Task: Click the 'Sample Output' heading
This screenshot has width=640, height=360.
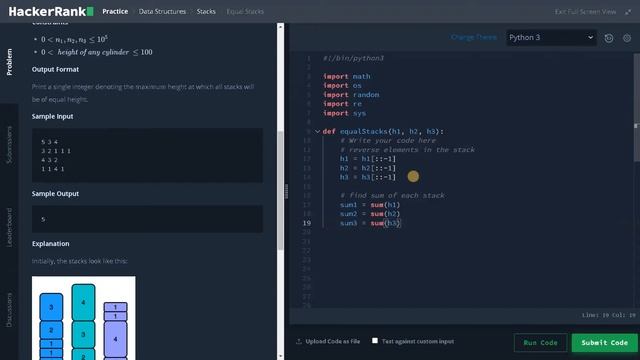Action: [x=56, y=194]
